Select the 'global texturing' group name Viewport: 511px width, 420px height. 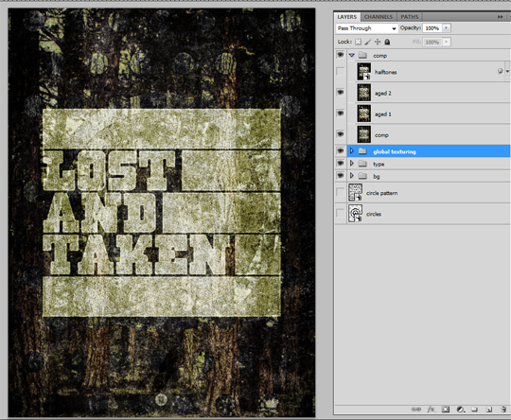coord(395,151)
